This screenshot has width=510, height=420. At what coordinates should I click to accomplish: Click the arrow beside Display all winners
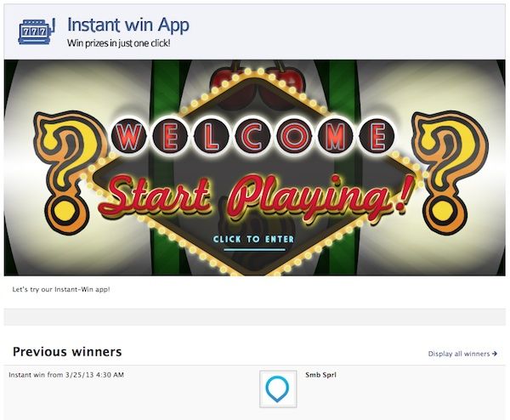click(495, 354)
